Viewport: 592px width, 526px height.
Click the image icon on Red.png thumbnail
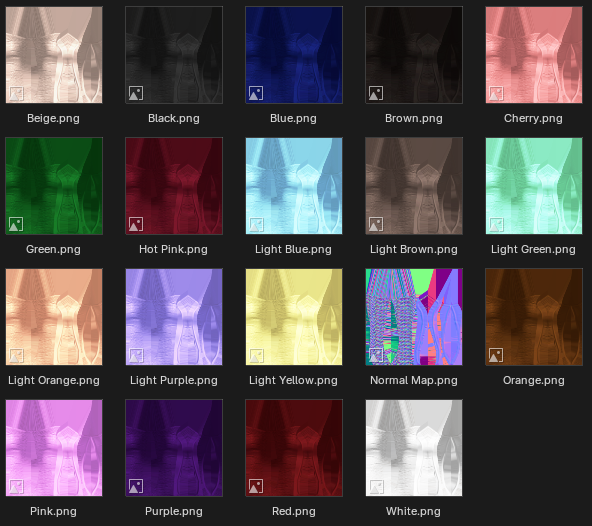point(256,486)
